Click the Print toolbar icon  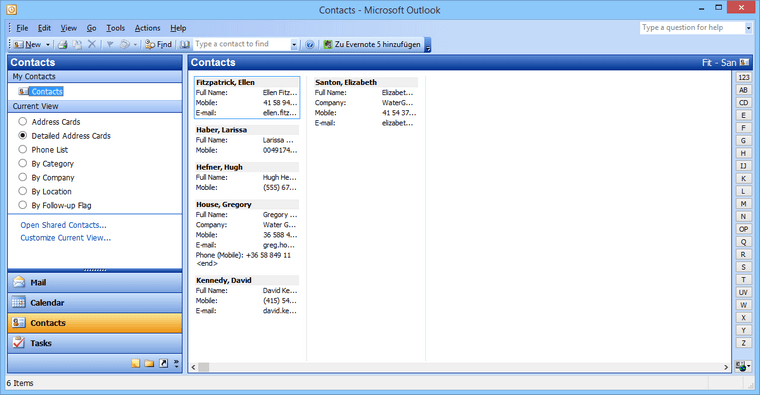pyautogui.click(x=63, y=45)
